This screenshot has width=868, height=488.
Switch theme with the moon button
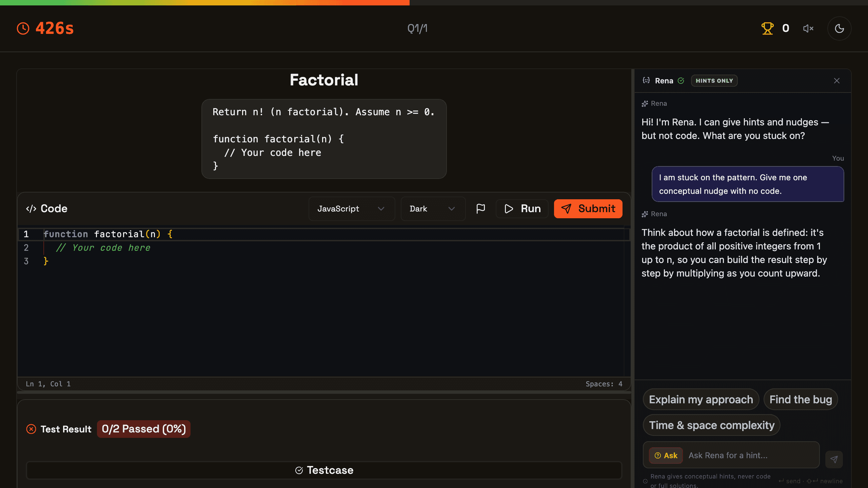(839, 28)
